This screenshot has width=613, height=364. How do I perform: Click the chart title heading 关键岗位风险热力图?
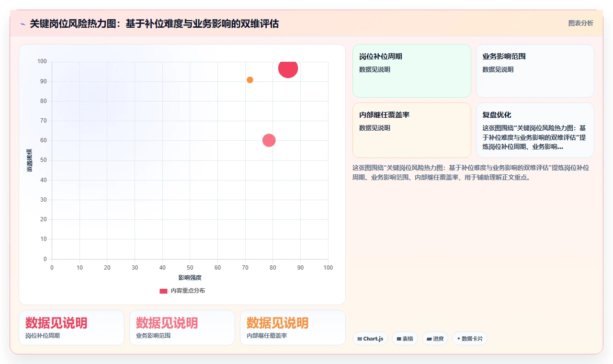(x=154, y=23)
